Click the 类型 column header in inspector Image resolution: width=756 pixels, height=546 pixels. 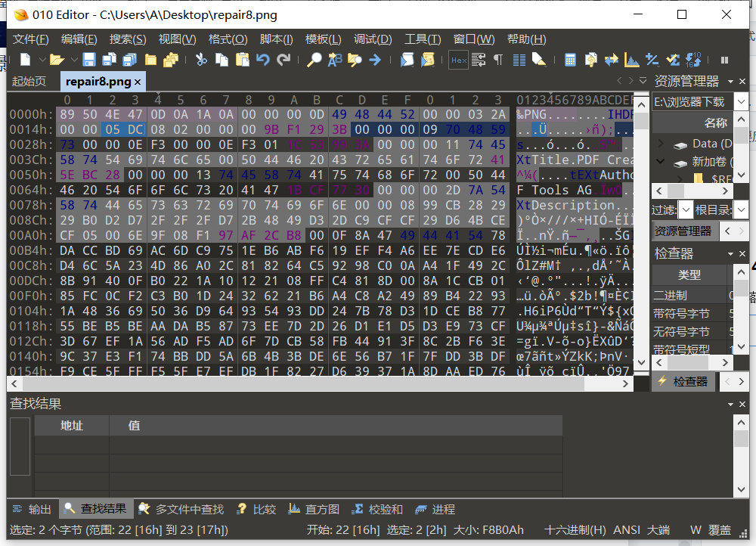pyautogui.click(x=689, y=275)
